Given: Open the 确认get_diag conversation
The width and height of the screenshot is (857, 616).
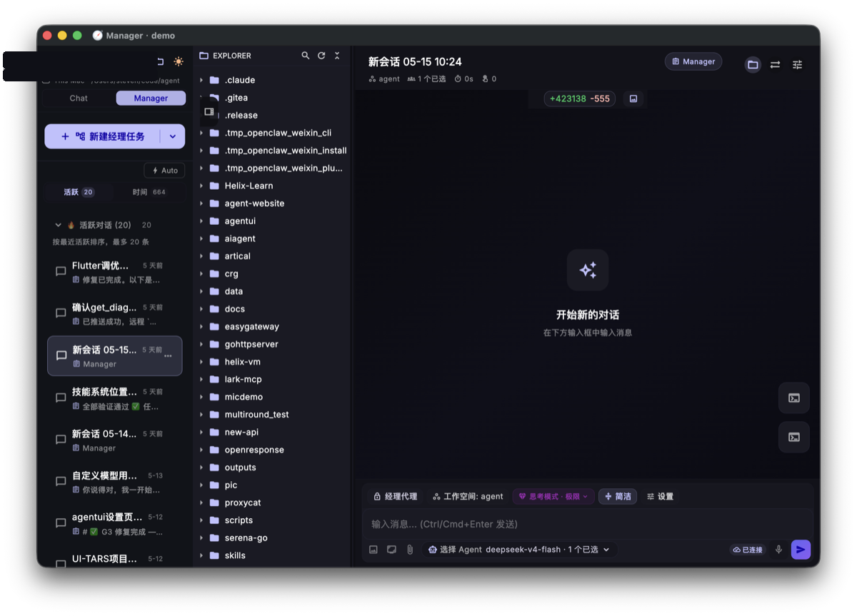Looking at the screenshot, I should point(114,314).
